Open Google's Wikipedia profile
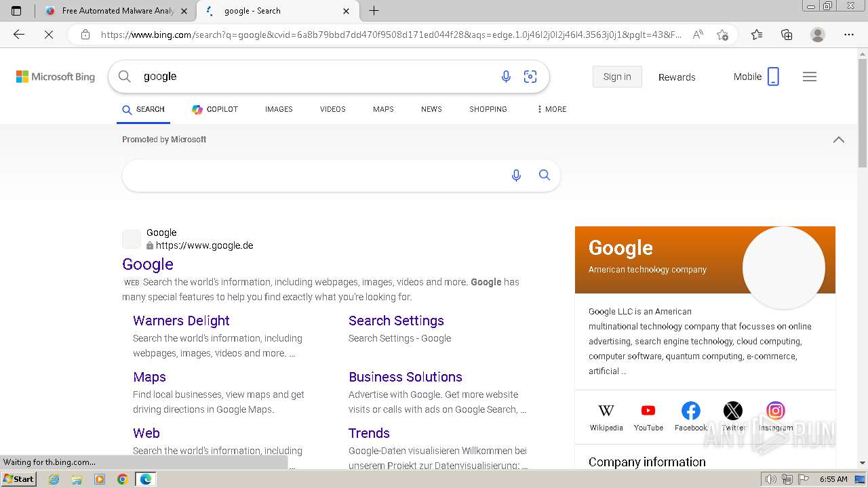 606,417
